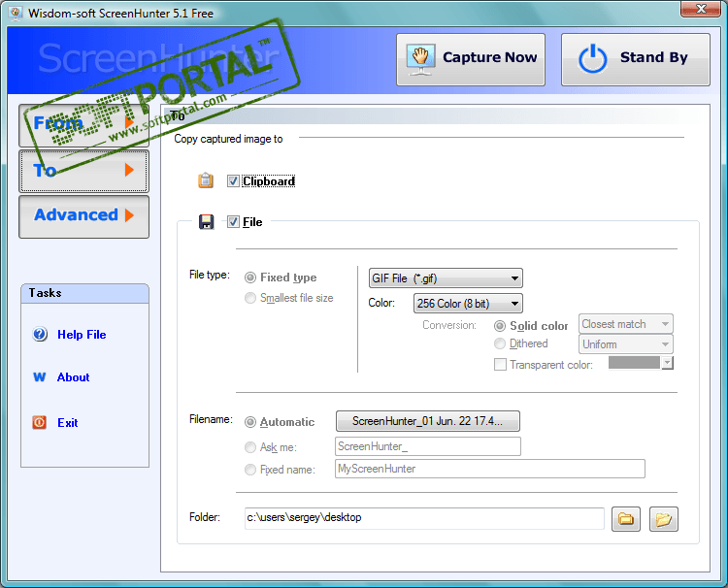Select Fixed name filename option
728x588 pixels.
pyautogui.click(x=250, y=470)
